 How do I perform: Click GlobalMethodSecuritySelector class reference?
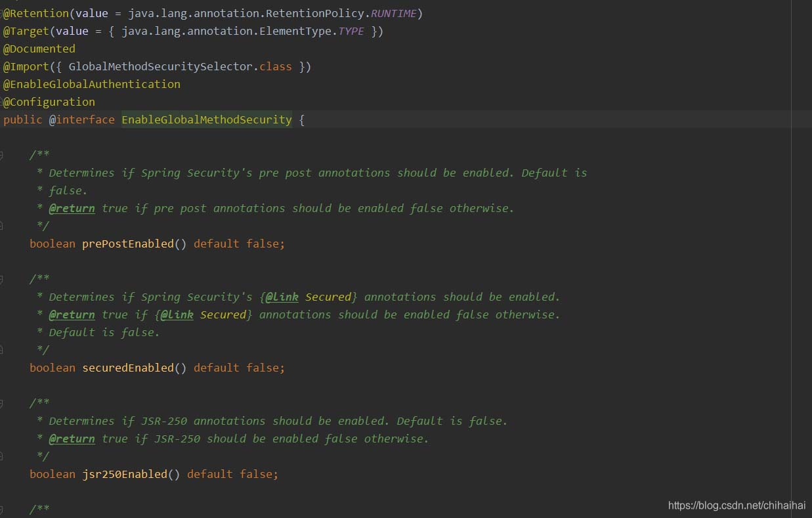coord(160,66)
